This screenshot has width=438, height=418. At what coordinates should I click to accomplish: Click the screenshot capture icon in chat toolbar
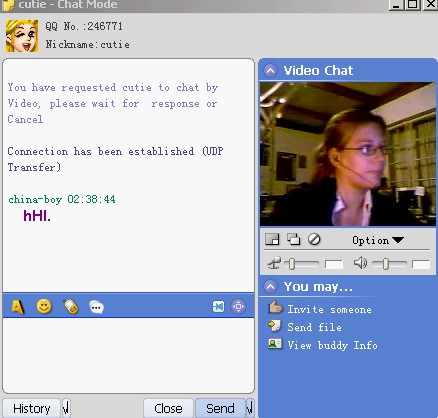click(x=218, y=307)
